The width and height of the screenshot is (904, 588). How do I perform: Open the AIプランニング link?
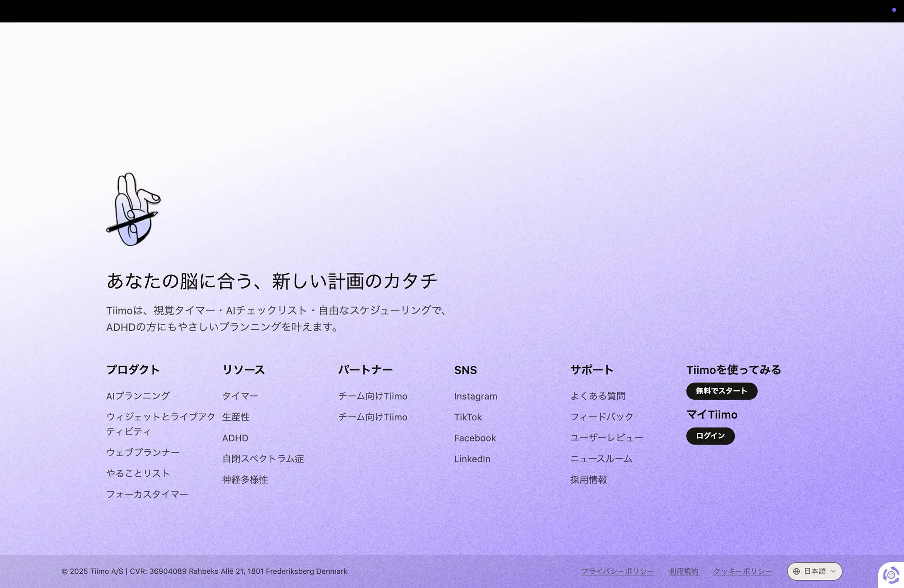point(138,396)
